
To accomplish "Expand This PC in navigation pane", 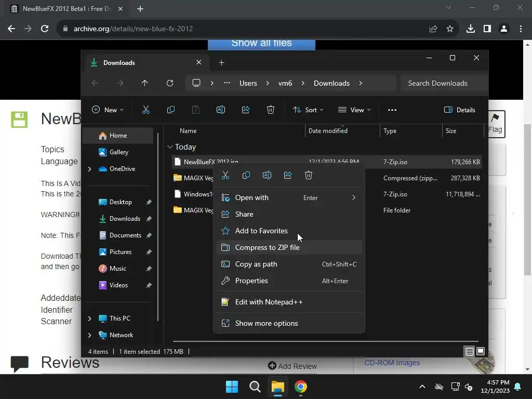I will (89, 318).
